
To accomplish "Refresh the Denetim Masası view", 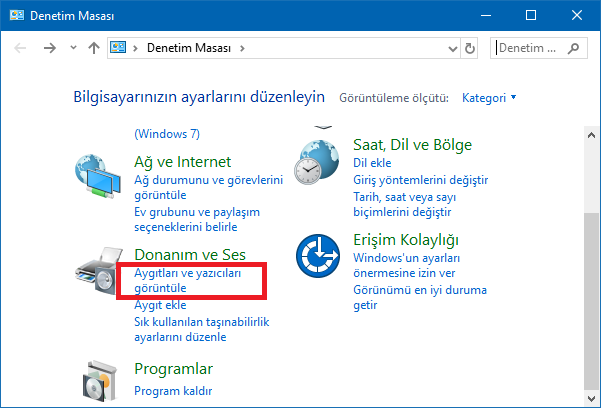I will click(x=470, y=48).
